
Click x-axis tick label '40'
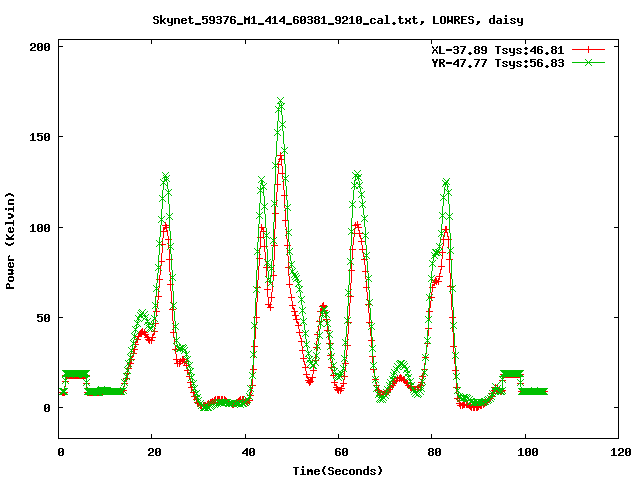pos(248,452)
